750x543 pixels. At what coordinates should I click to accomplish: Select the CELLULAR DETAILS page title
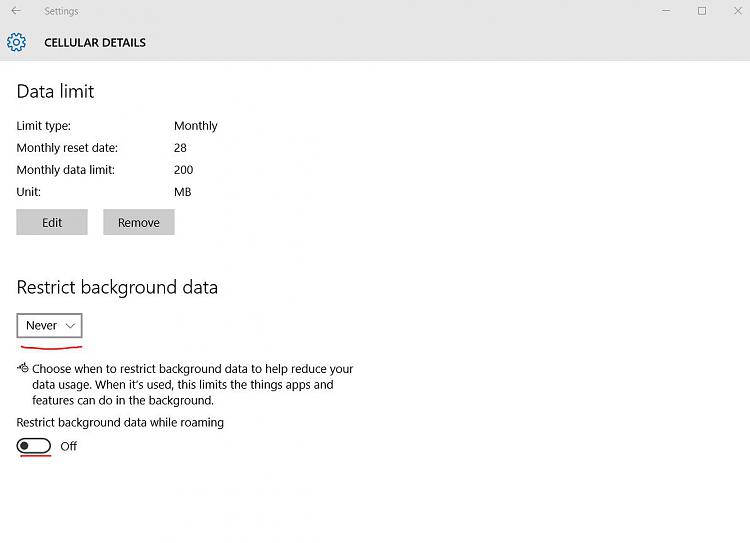[95, 43]
